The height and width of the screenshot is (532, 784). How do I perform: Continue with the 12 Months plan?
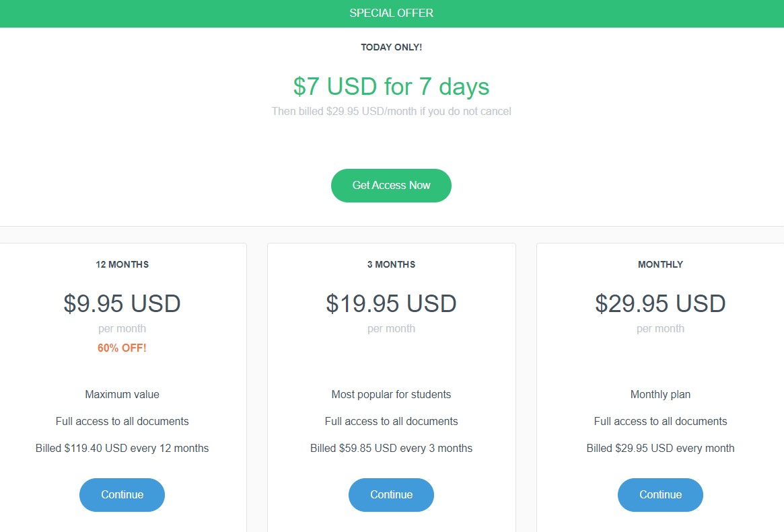(x=122, y=494)
